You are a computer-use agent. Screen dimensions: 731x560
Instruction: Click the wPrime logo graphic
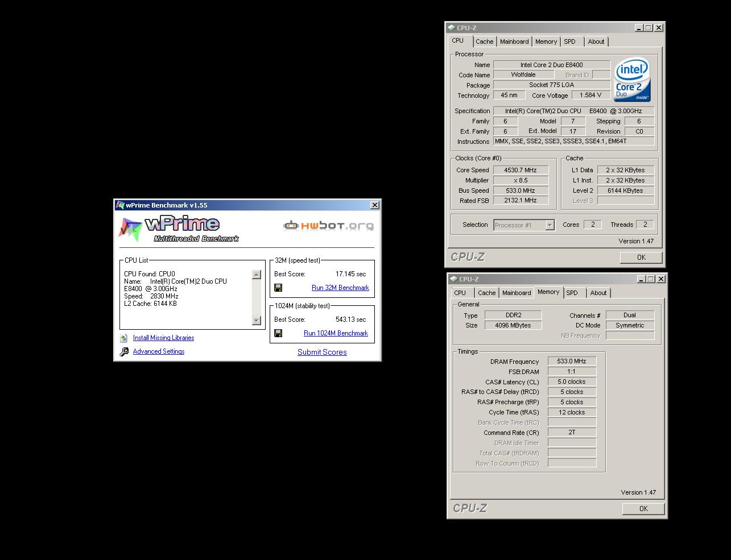179,229
